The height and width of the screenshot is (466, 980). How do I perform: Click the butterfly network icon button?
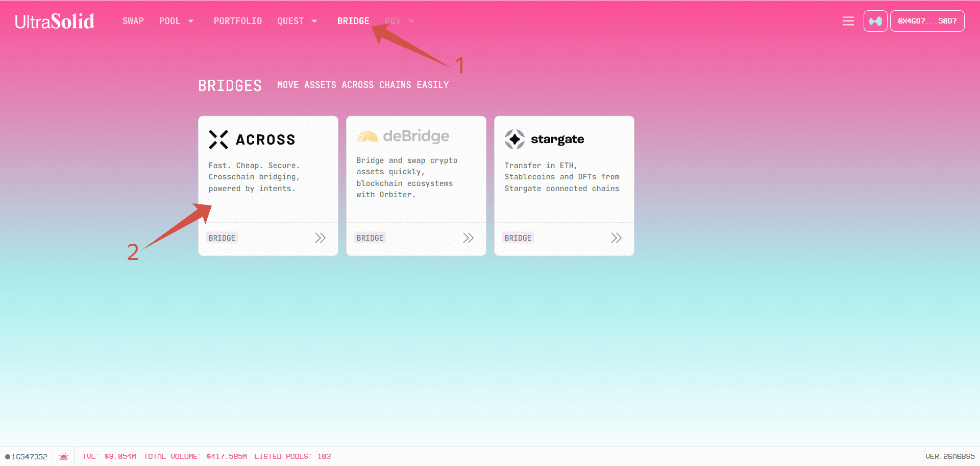click(x=875, y=21)
